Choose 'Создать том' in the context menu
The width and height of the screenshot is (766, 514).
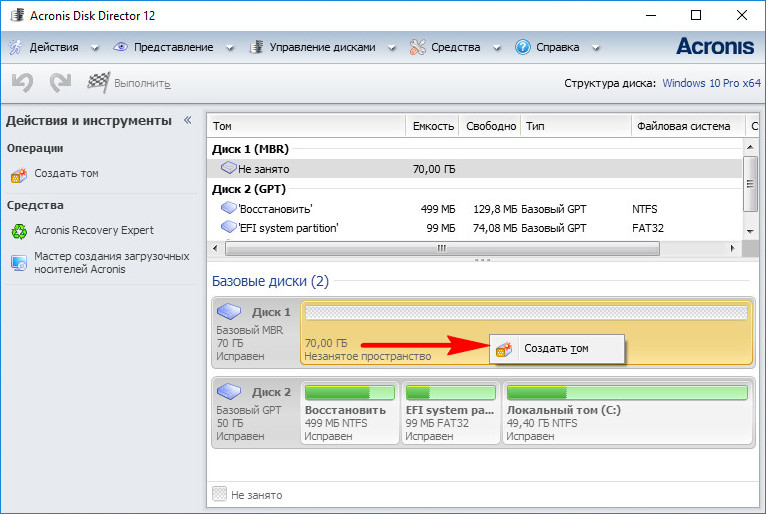[x=556, y=349]
